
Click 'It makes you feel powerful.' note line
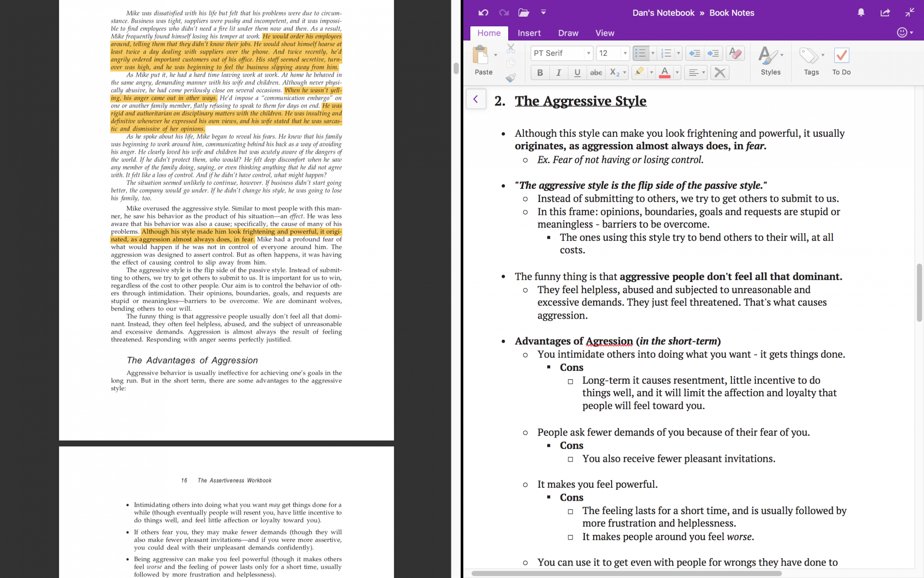tap(597, 484)
